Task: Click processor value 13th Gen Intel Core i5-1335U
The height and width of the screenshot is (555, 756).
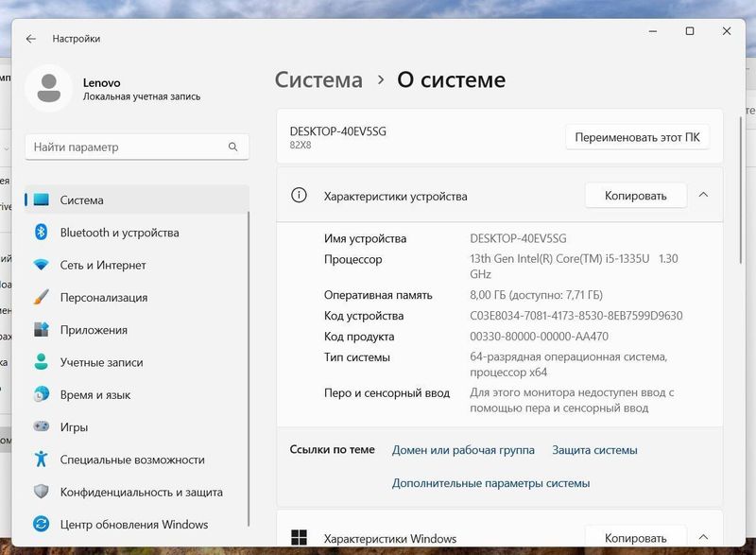Action: pos(574,267)
